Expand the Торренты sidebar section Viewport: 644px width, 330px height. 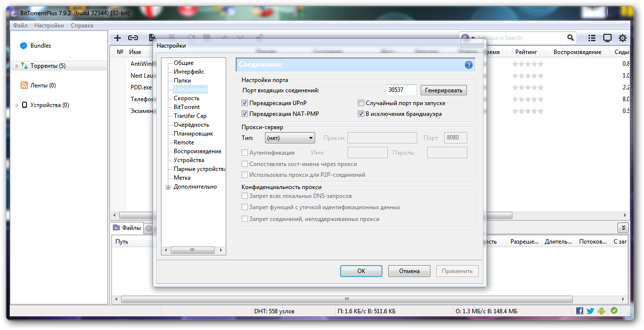coord(17,66)
